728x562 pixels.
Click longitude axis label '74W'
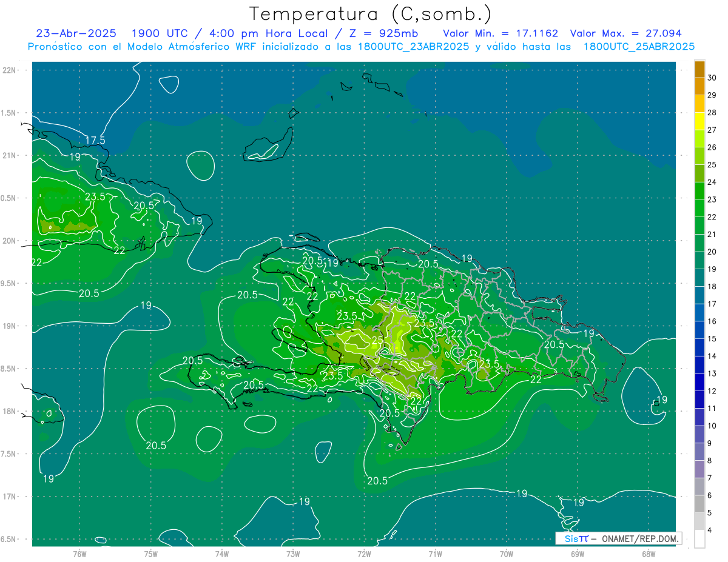222,554
